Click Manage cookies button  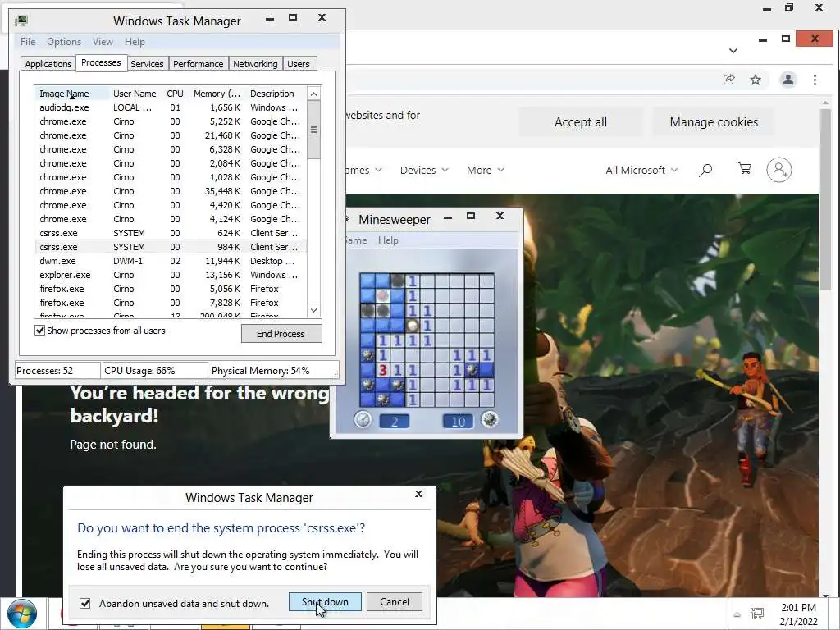pos(714,122)
